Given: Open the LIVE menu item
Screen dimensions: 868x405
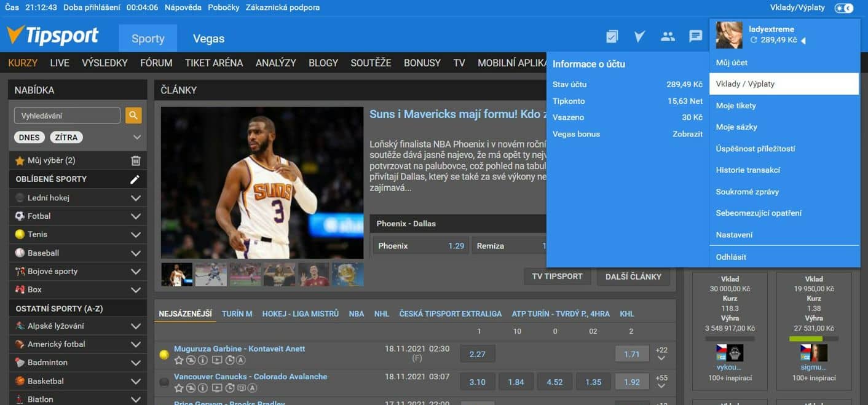Looking at the screenshot, I should pos(60,63).
